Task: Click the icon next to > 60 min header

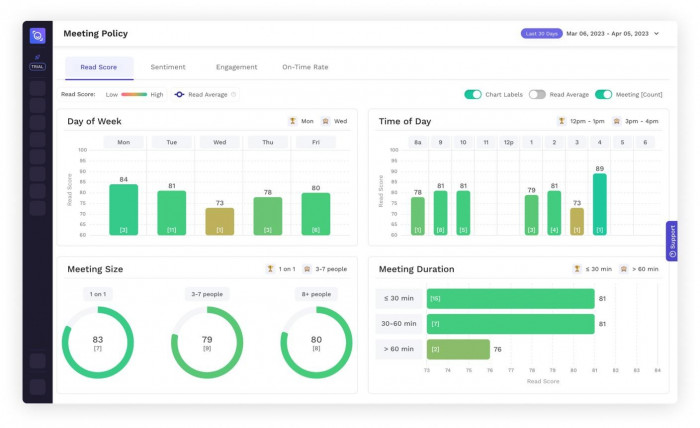Action: tap(624, 269)
